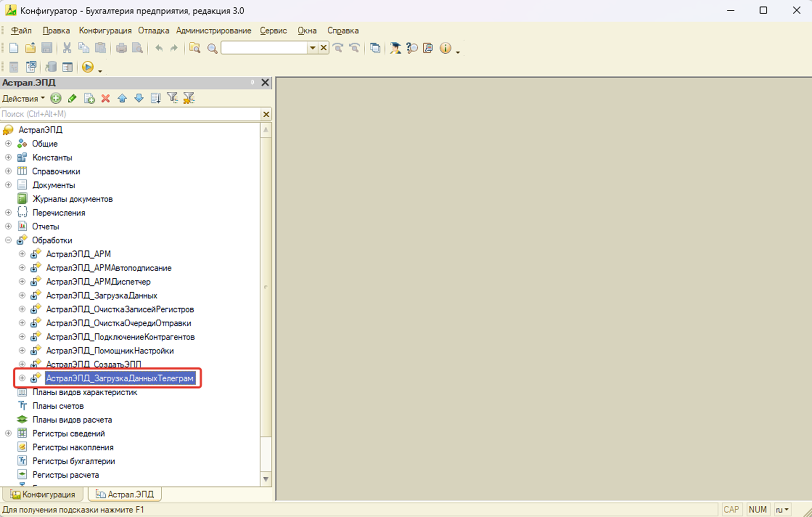Image resolution: width=812 pixels, height=517 pixels.
Task: Open Syntax Assistant graduate icon
Action: [x=395, y=48]
